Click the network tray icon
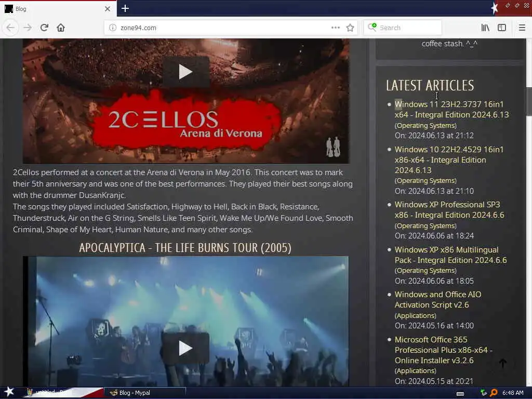 point(484,393)
